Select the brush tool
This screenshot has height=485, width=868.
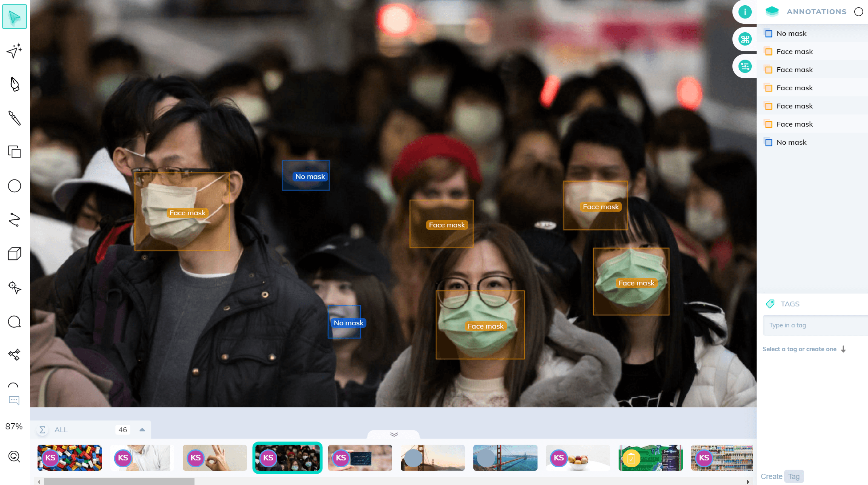point(15,118)
